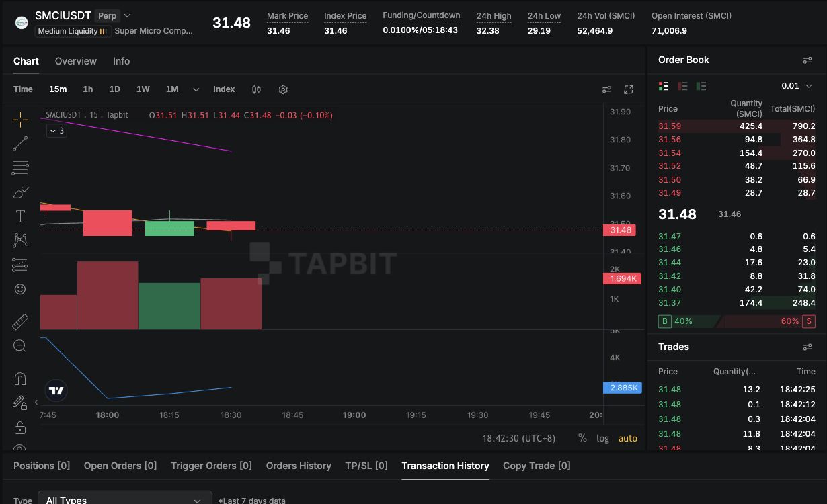Open Trades panel settings icon
Image resolution: width=827 pixels, height=504 pixels.
[x=808, y=347]
